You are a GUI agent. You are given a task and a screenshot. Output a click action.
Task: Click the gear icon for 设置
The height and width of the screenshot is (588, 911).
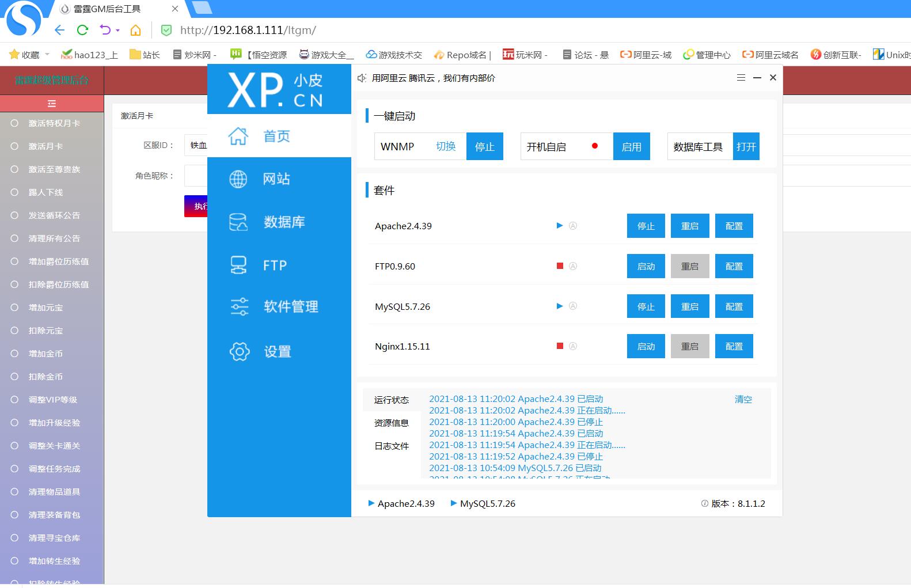(239, 351)
